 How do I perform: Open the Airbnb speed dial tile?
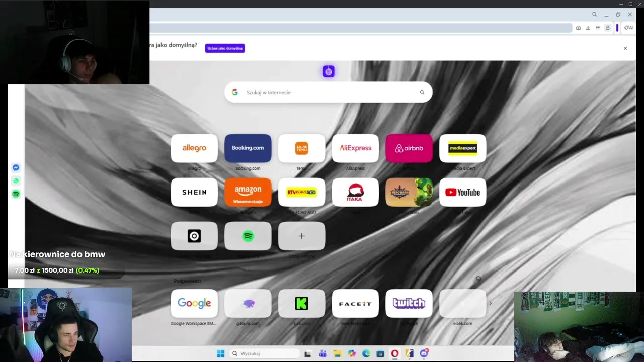coord(409,148)
